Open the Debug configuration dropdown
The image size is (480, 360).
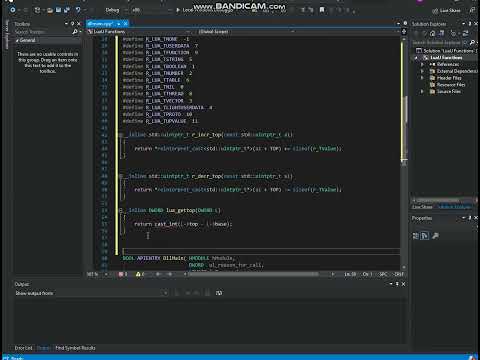click(115, 10)
